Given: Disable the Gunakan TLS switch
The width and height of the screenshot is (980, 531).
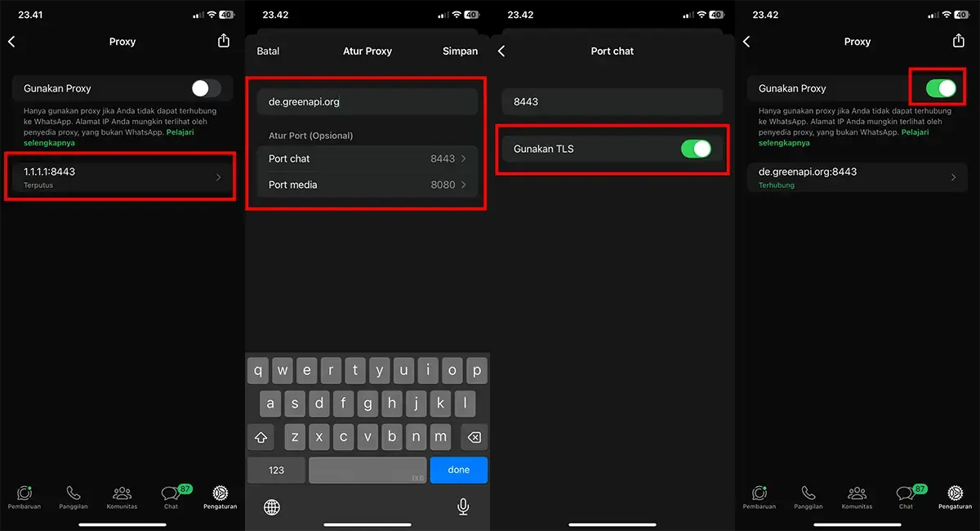Looking at the screenshot, I should tap(696, 149).
